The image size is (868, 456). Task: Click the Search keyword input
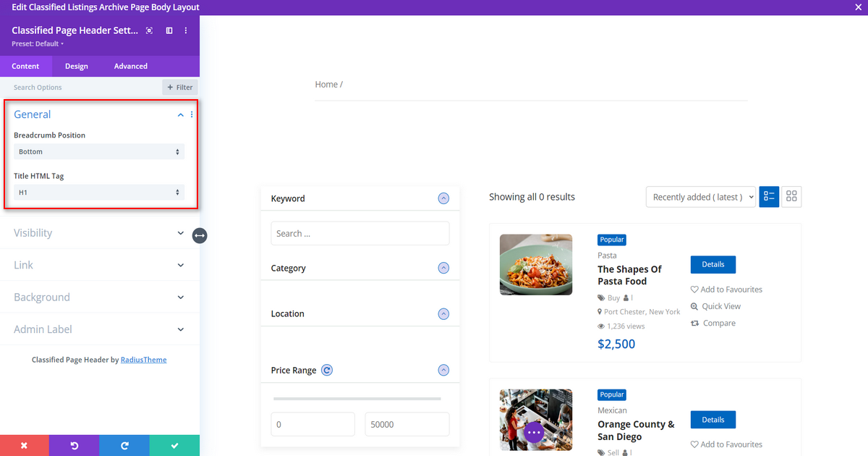tap(360, 233)
